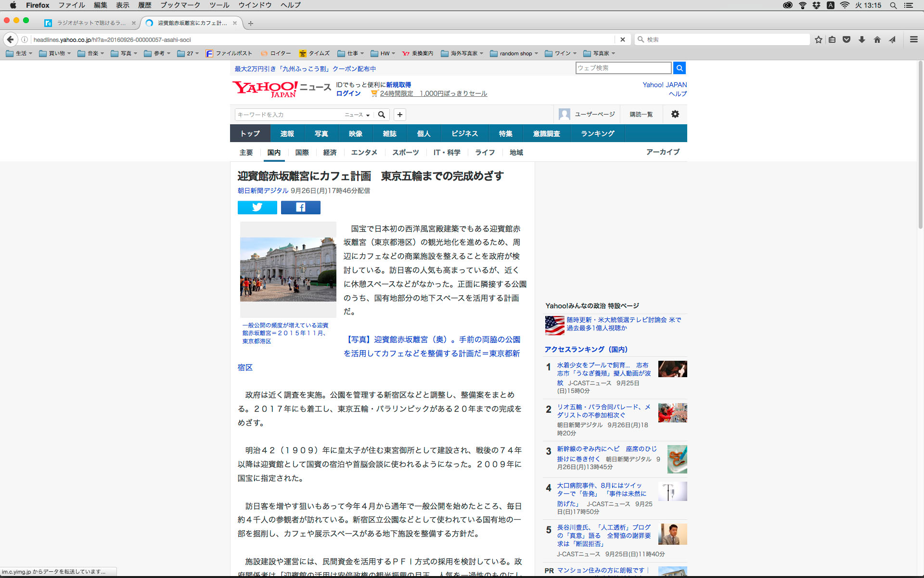Open the ブックマーク menu in menu bar
924x578 pixels.
click(180, 5)
